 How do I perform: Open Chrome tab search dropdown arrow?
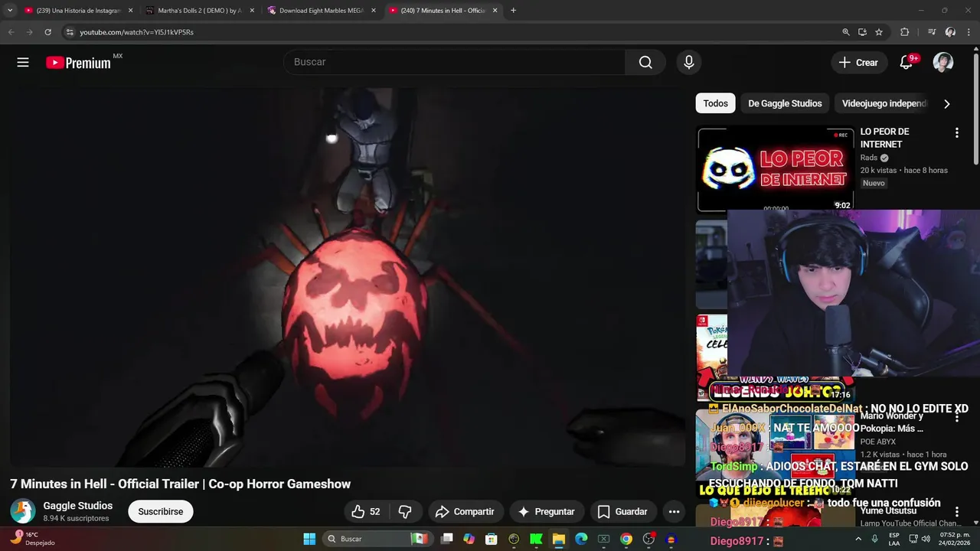coord(9,11)
